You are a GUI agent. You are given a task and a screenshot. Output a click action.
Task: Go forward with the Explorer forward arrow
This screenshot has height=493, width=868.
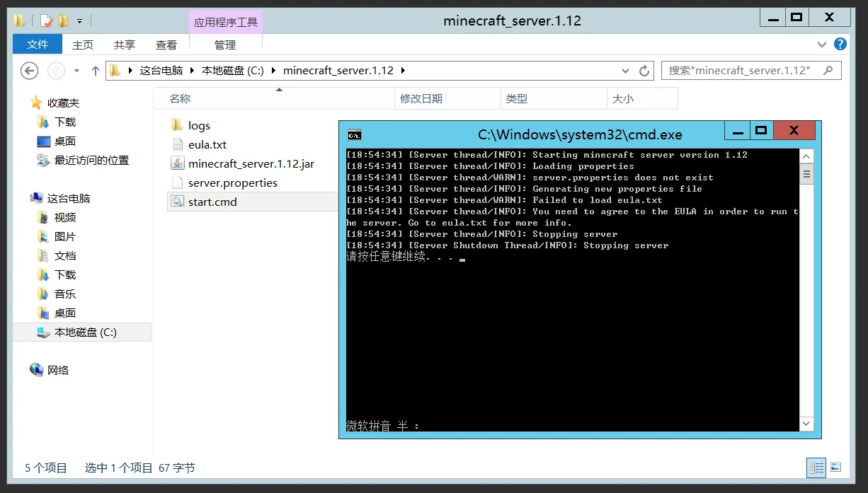pos(56,71)
